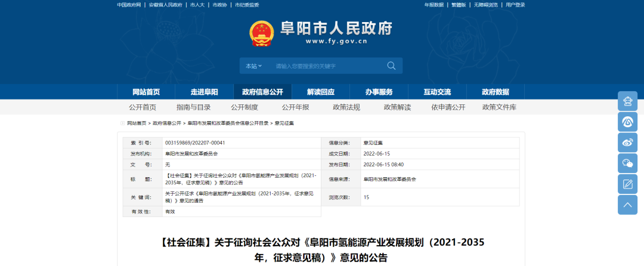Open the WeChat icon in sidebar
Image resolution: width=644 pixels, height=266 pixels.
coord(627,163)
